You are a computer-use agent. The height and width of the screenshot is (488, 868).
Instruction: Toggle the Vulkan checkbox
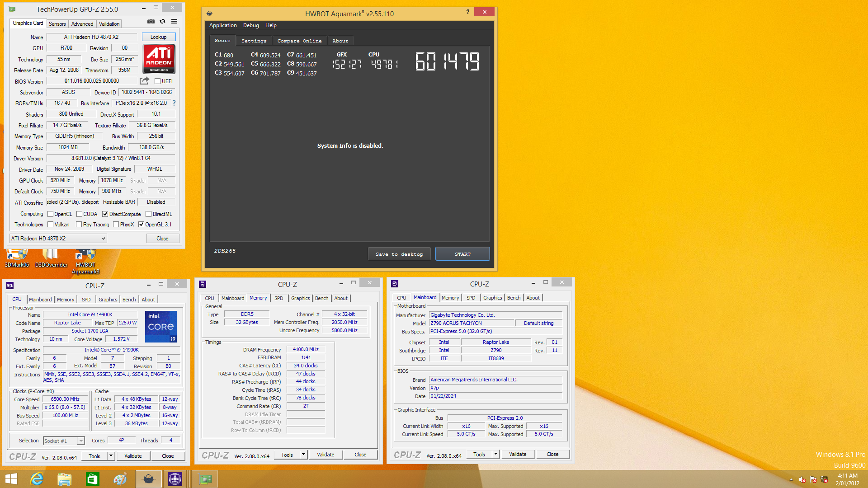(51, 225)
